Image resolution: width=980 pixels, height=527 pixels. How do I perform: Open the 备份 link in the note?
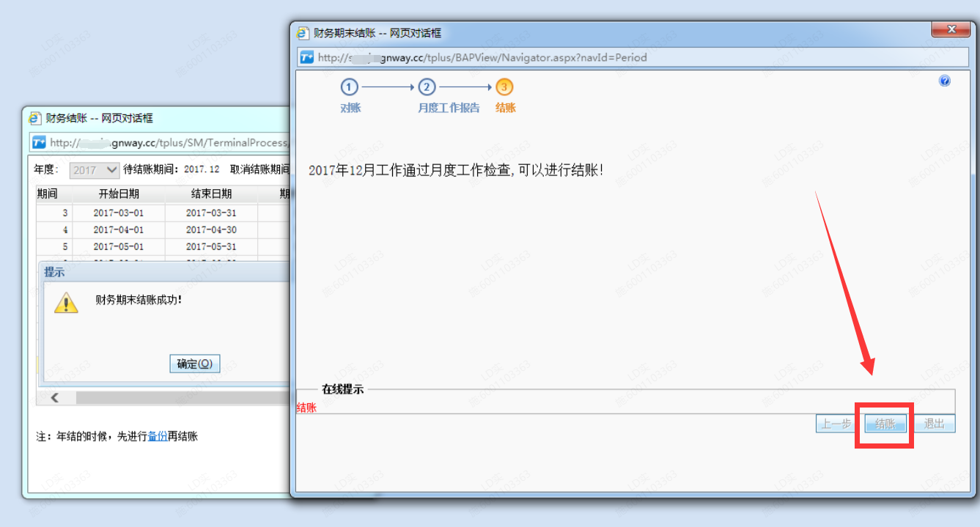click(x=158, y=436)
